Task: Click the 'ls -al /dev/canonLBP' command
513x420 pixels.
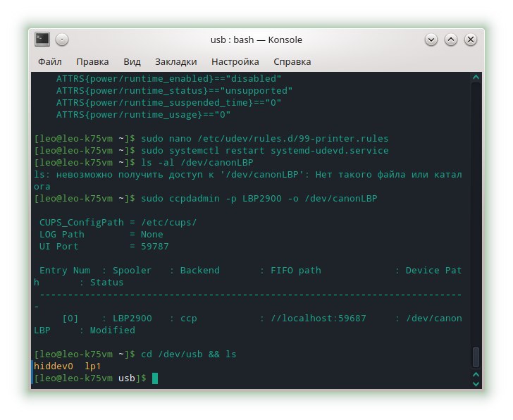Action: pos(197,163)
